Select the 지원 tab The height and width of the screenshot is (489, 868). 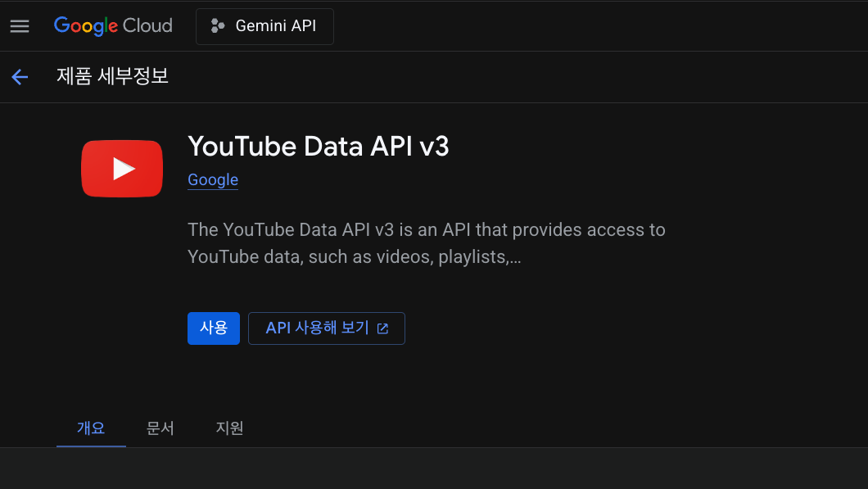pyautogui.click(x=229, y=428)
